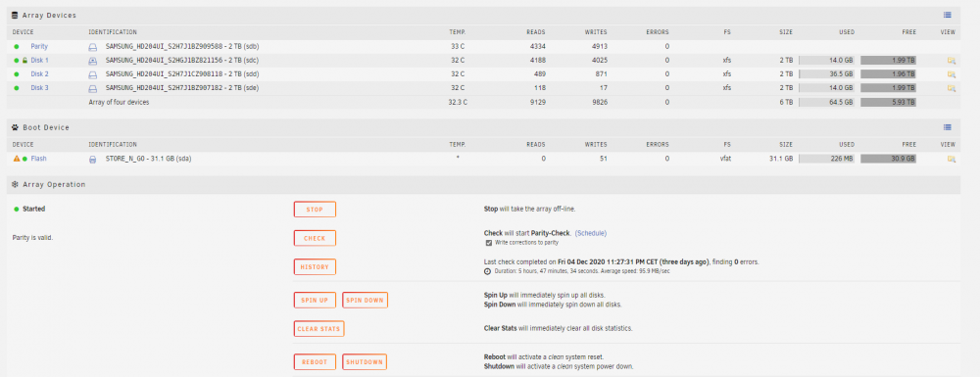
Task: Click the STOP array button
Action: [x=315, y=210]
